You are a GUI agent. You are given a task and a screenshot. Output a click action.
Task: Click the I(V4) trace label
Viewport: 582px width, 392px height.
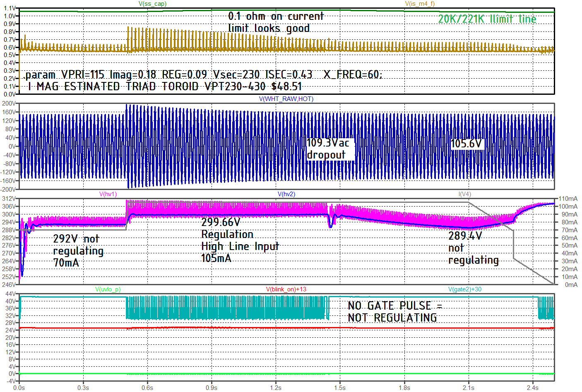click(464, 194)
